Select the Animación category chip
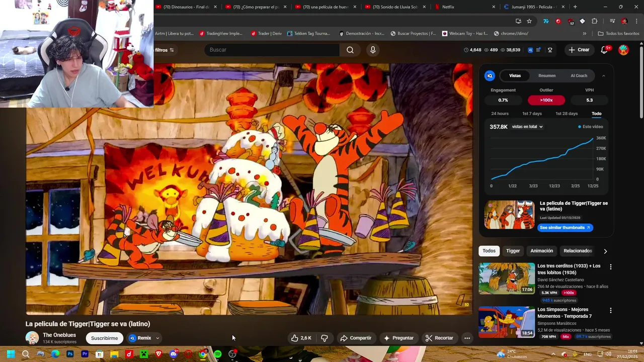The height and width of the screenshot is (362, 644). coord(541,251)
